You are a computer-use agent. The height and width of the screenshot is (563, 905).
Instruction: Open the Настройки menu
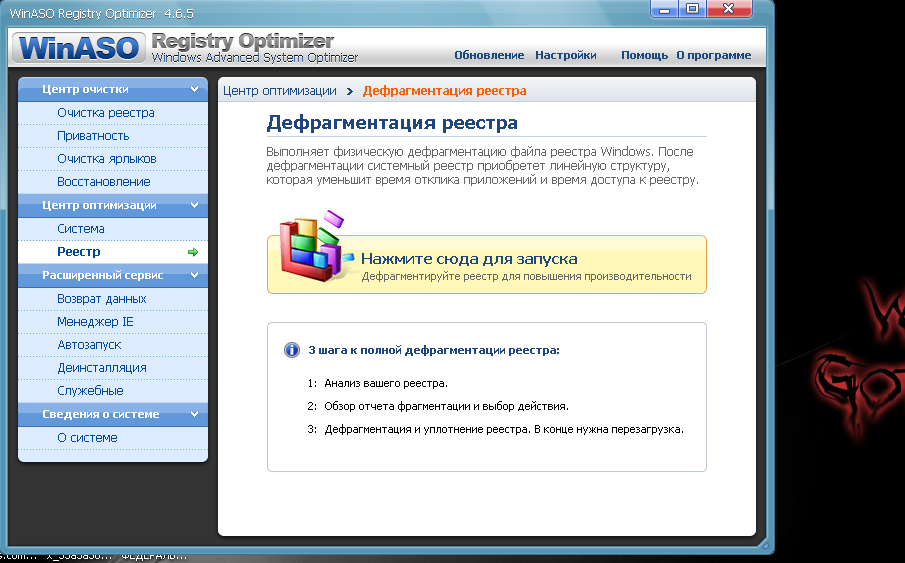(566, 55)
